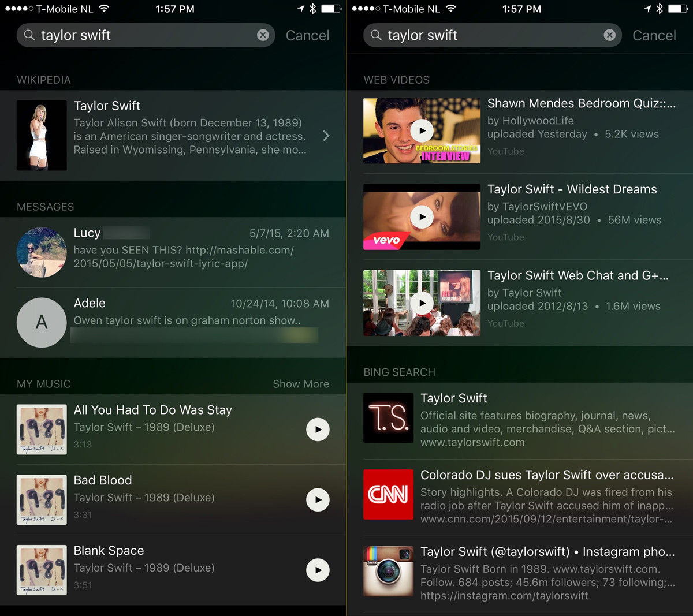Tap Cancel in the right screen
The image size is (693, 616).
coord(654,35)
